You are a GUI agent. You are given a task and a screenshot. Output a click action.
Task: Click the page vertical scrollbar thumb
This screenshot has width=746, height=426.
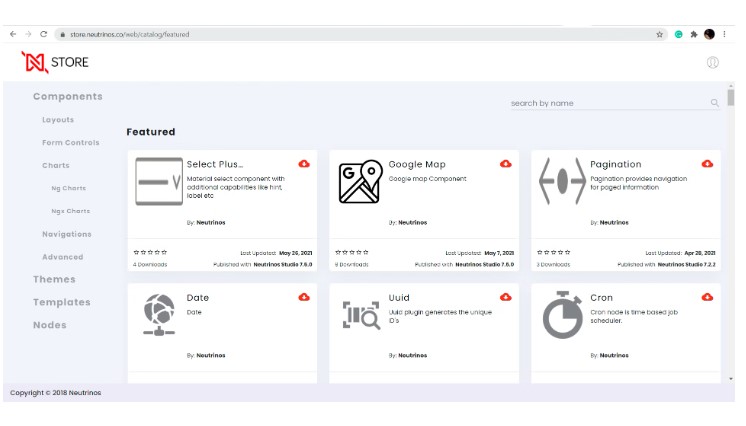(x=731, y=97)
